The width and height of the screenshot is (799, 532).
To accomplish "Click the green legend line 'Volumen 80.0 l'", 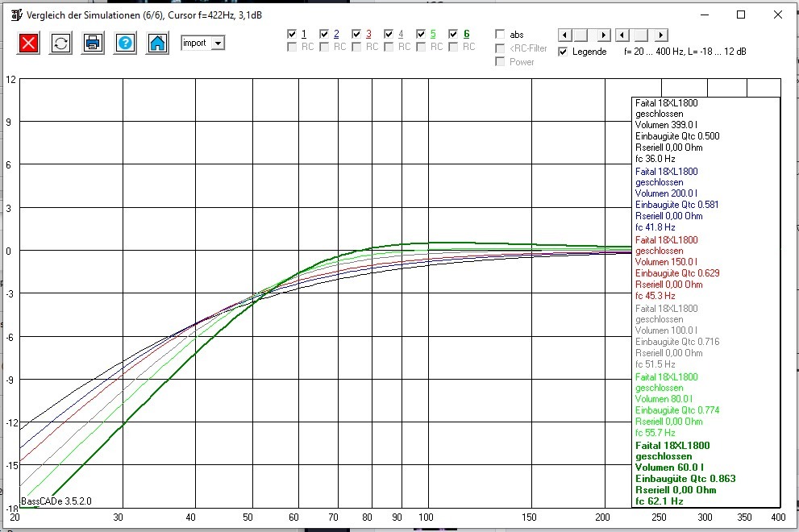I will pos(664,398).
